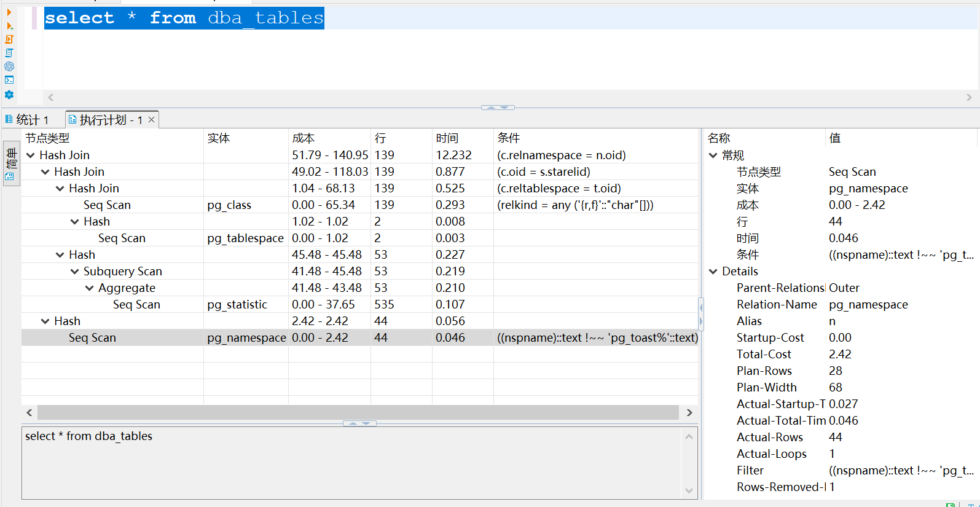Viewport: 980px width, 507px height.
Task: Select the Actual-Loops property row
Action: [841, 454]
